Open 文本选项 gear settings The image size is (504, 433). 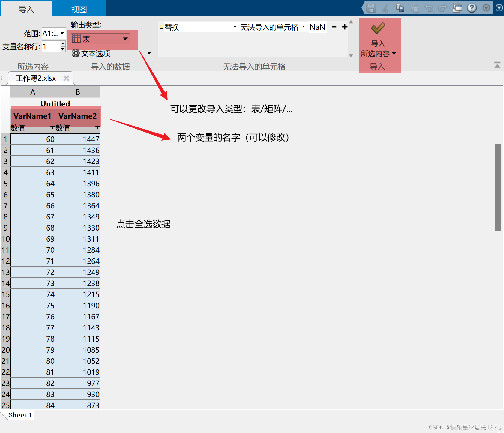point(91,53)
